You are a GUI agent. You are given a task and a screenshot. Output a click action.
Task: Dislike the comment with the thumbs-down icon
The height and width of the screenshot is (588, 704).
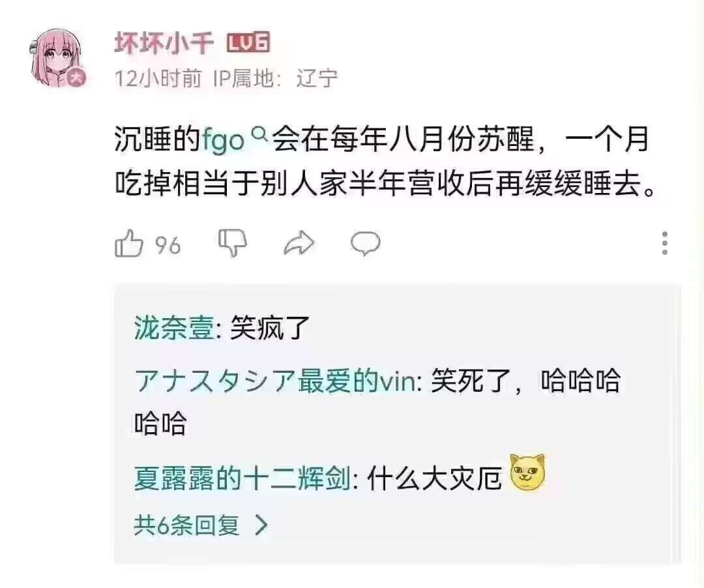(x=232, y=243)
